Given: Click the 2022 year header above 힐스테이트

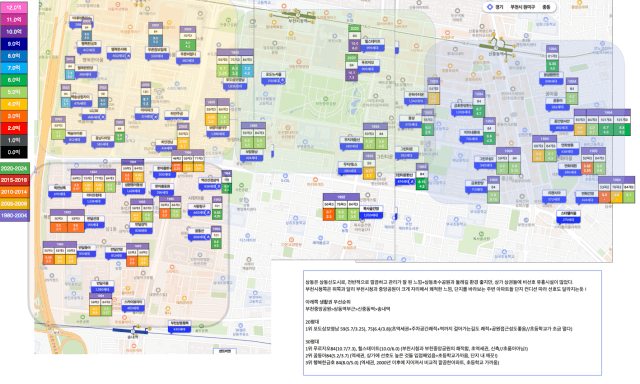Looking at the screenshot, I should (x=354, y=28).
